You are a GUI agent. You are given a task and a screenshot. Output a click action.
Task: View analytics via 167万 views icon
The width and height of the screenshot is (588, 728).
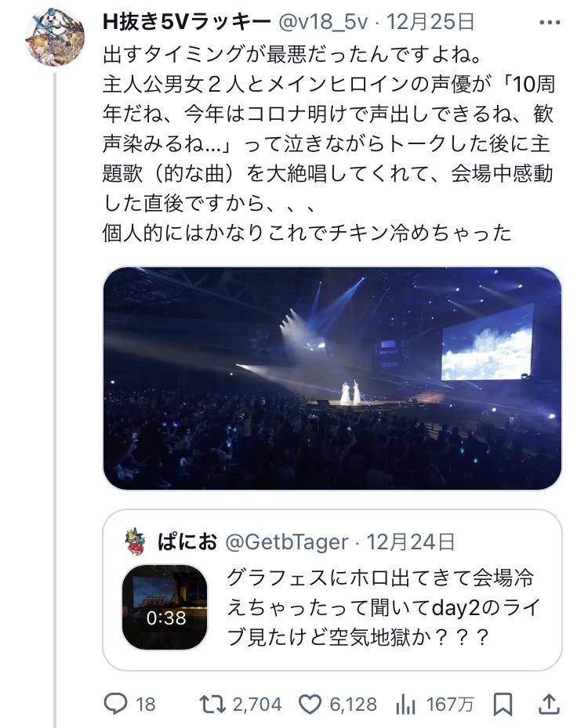(405, 704)
